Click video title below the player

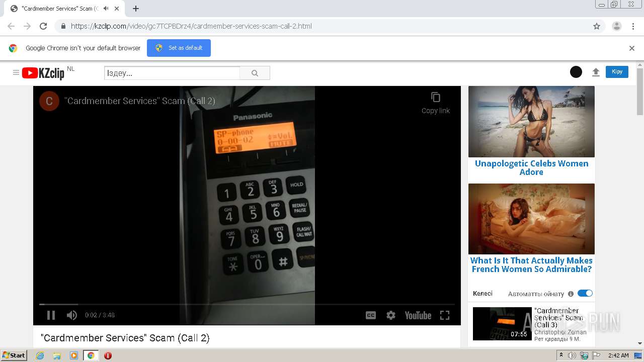pos(125,338)
